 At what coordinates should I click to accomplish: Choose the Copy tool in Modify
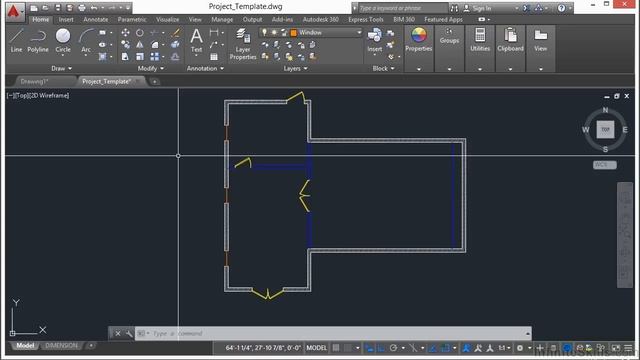click(x=125, y=44)
